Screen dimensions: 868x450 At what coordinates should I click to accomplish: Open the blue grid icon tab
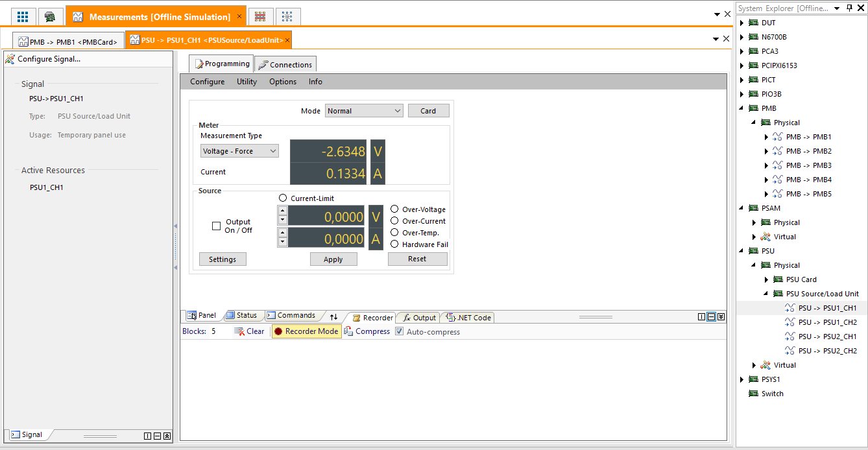(23, 17)
